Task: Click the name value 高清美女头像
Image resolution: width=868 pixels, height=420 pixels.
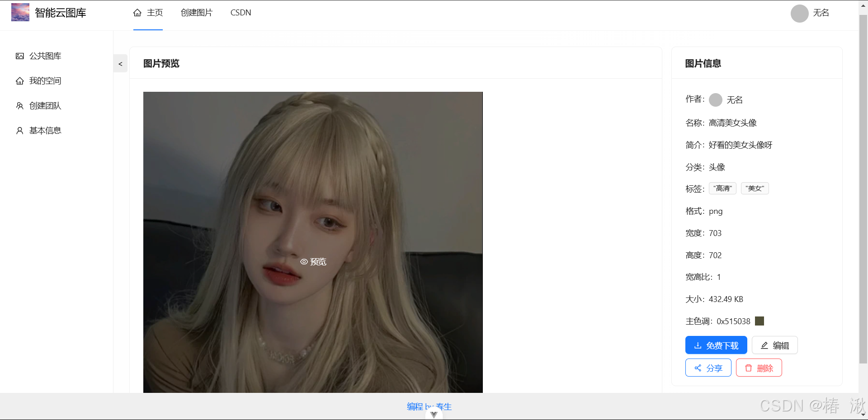Action: pos(733,123)
